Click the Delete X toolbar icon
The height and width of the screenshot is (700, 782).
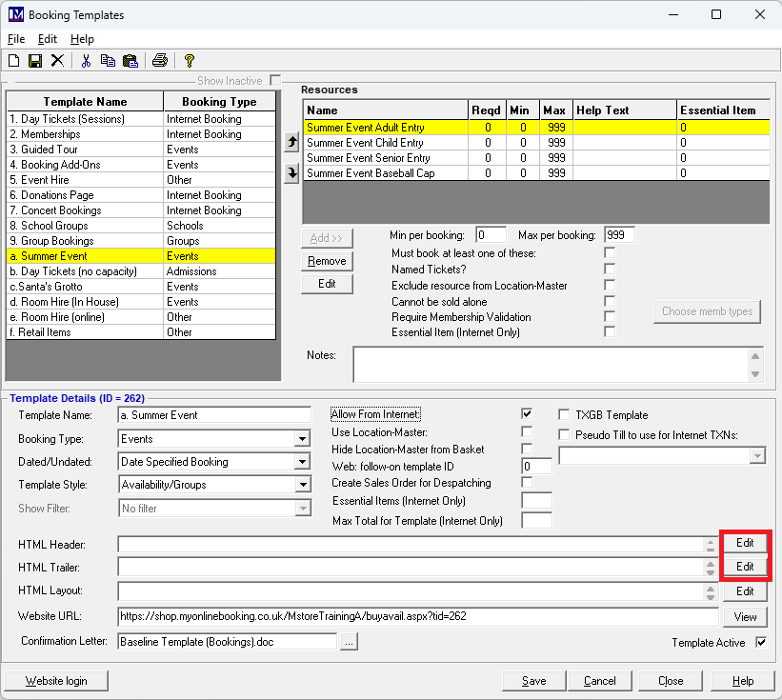click(x=57, y=61)
